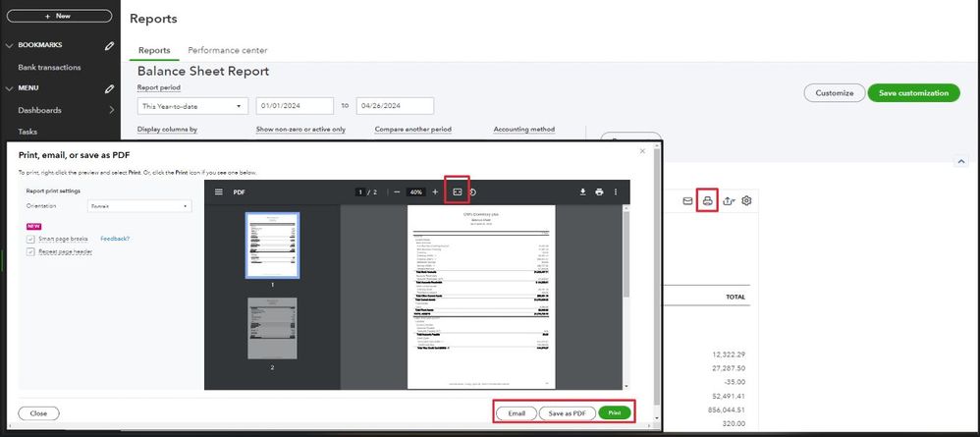
Task: Collapse the MENU section
Action: tap(9, 88)
